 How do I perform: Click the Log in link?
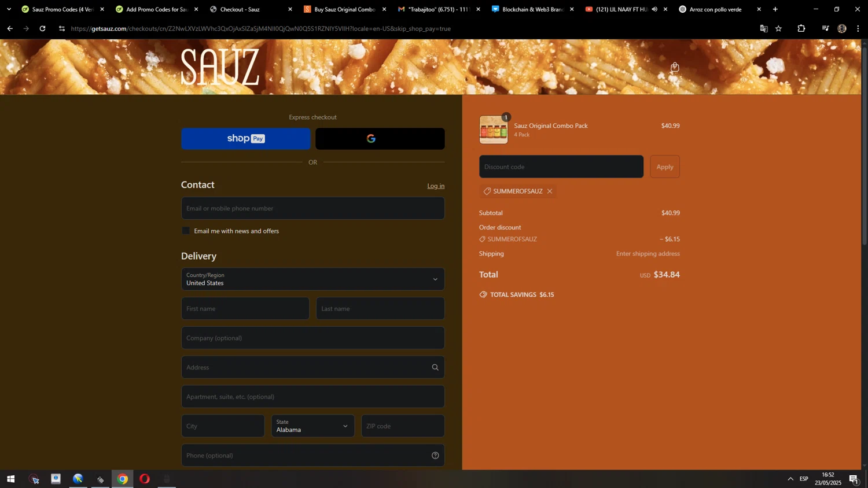pyautogui.click(x=436, y=186)
